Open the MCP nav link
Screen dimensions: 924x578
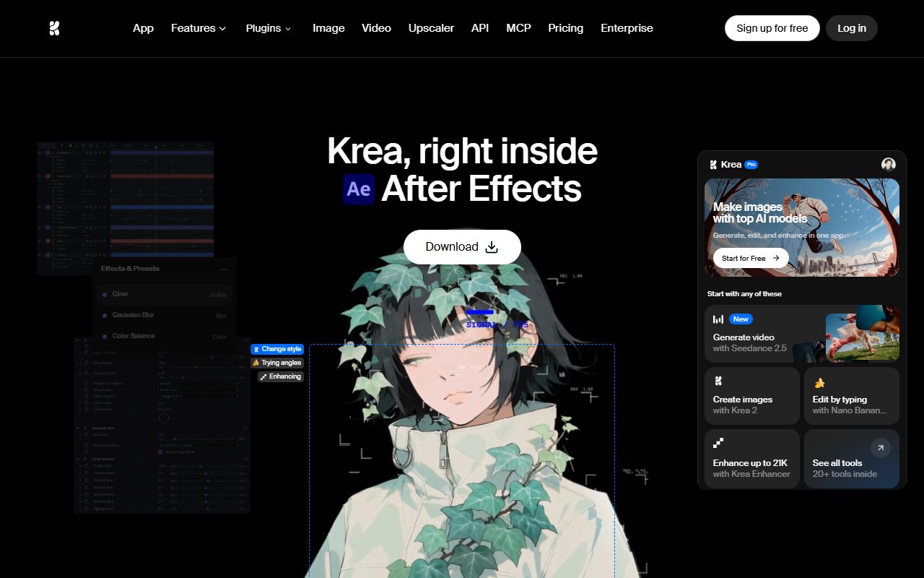click(x=518, y=28)
